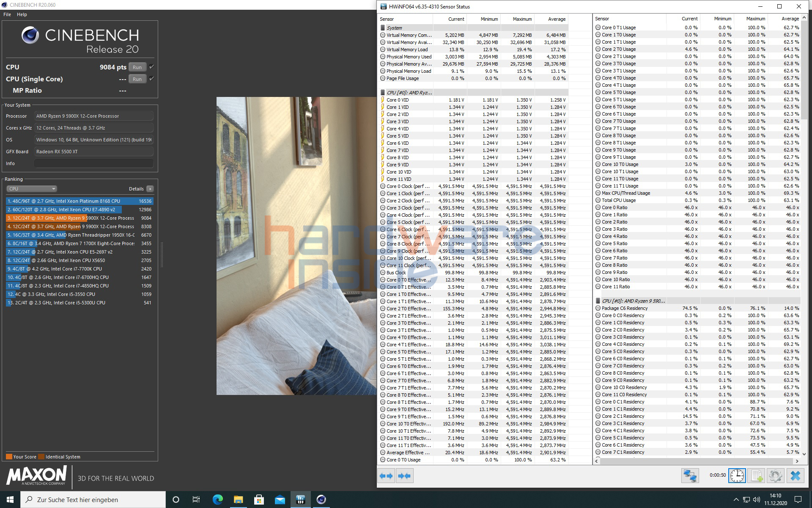Image resolution: width=812 pixels, height=508 pixels.
Task: Toggle checkmark next to CPU score result
Action: pyautogui.click(x=151, y=67)
